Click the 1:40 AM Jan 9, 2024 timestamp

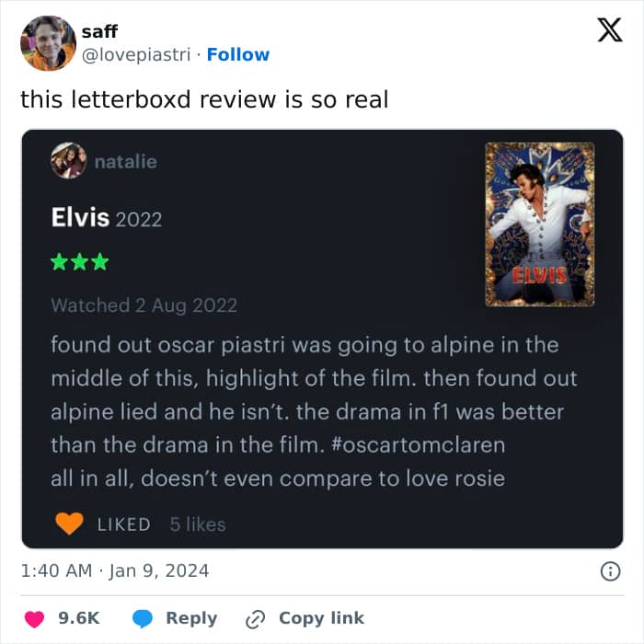point(115,571)
